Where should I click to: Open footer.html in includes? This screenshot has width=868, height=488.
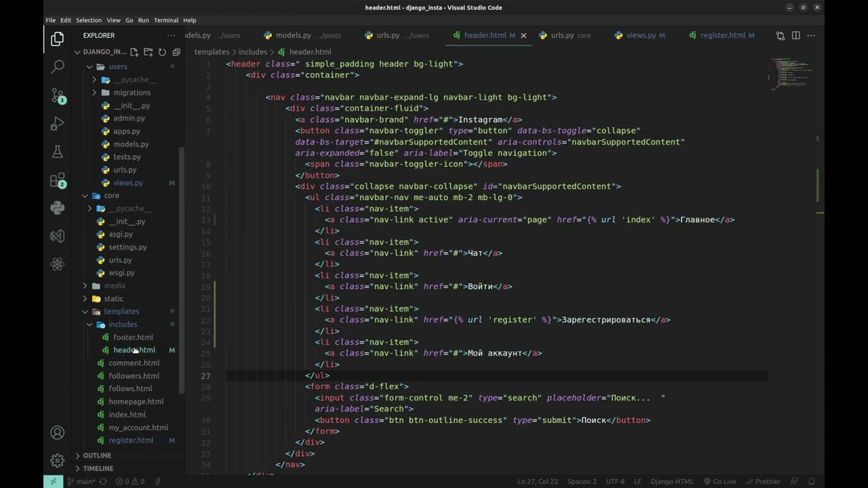(133, 337)
